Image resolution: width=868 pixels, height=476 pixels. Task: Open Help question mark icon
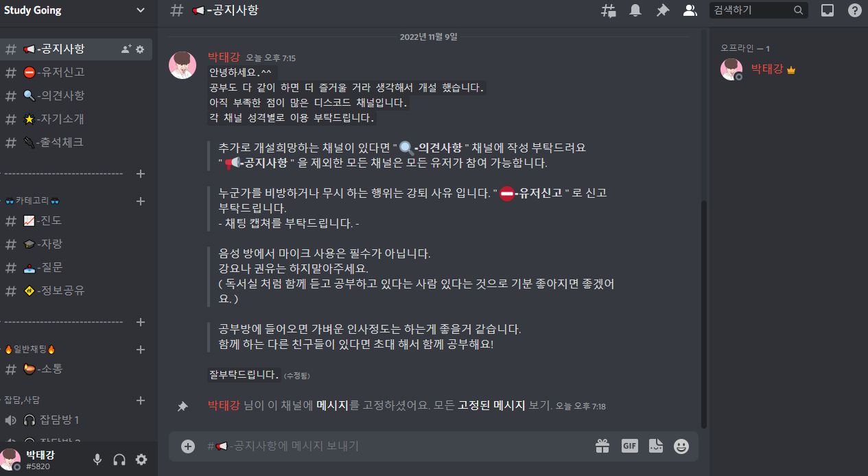tap(855, 10)
